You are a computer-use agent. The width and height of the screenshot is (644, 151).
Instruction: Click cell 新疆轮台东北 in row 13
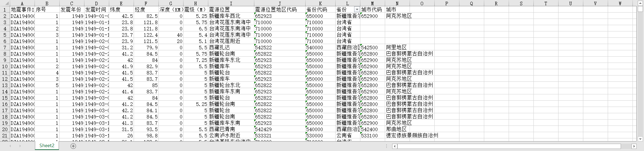pos(231,85)
